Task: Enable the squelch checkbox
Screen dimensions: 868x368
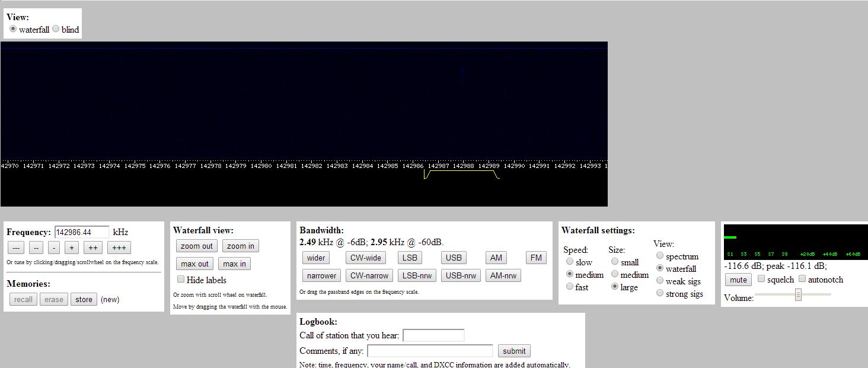Action: pyautogui.click(x=761, y=279)
